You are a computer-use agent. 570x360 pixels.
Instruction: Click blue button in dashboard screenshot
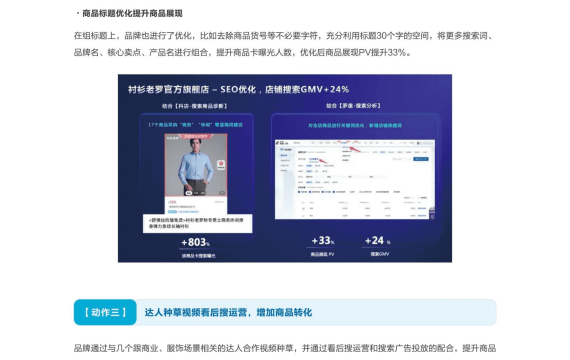421,159
